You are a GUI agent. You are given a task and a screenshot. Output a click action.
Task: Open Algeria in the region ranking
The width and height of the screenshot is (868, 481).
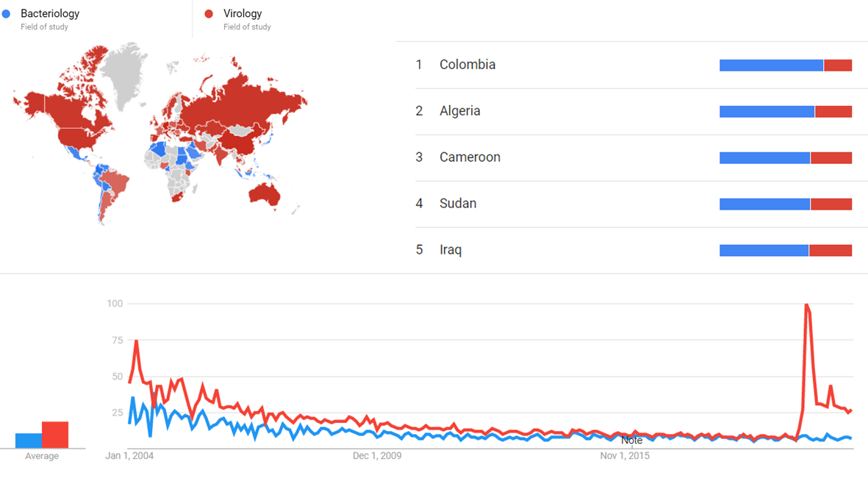[460, 111]
